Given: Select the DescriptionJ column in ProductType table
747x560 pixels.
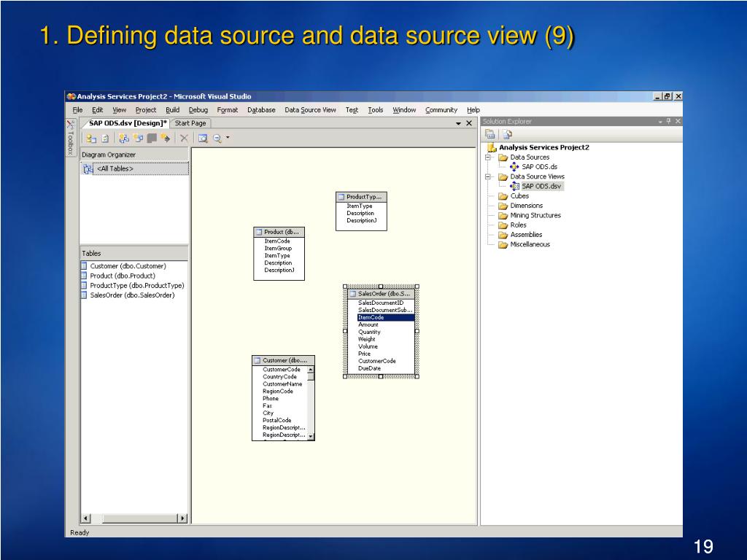Looking at the screenshot, I should [362, 220].
